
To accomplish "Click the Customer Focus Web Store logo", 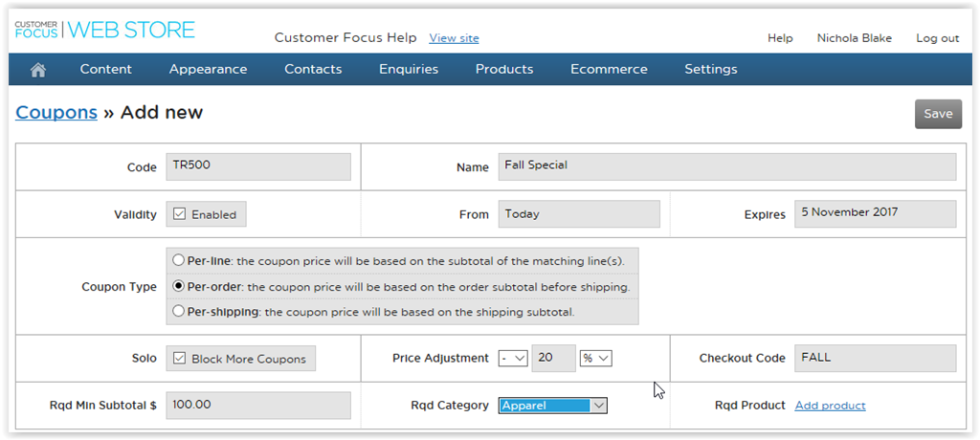I will tap(105, 30).
